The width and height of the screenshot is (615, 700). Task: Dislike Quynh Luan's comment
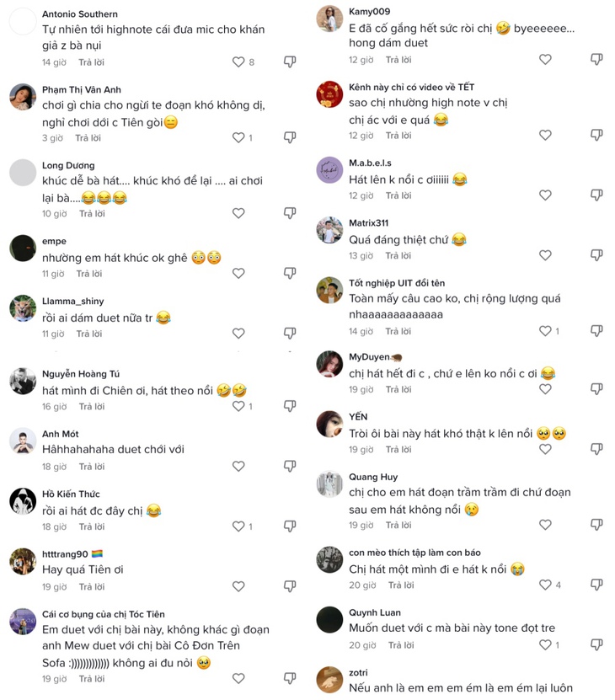596,644
